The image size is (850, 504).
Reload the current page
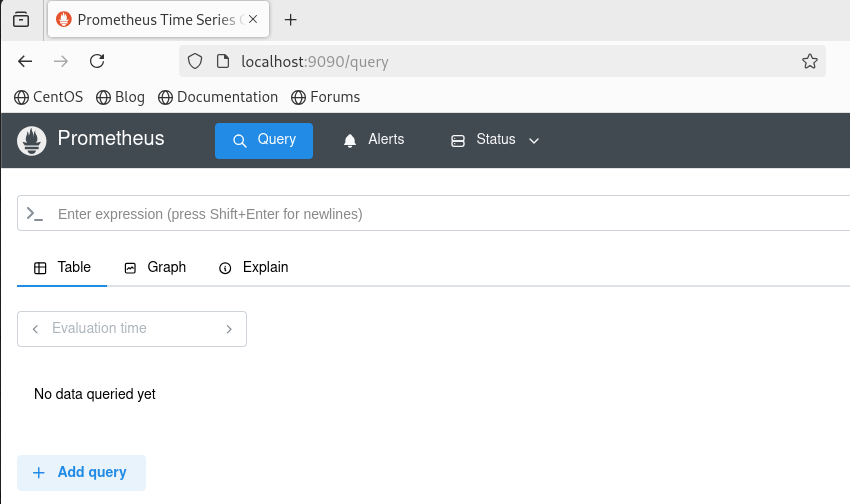(x=97, y=61)
